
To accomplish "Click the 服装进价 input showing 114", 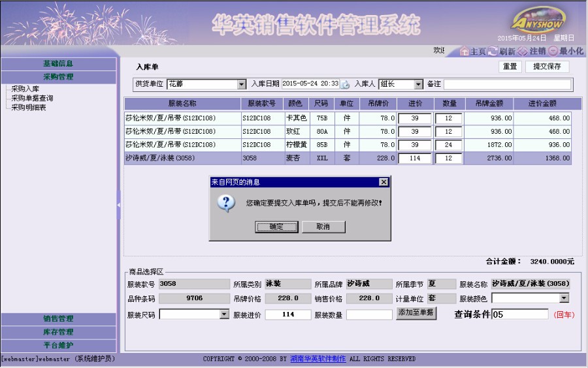I will click(x=288, y=314).
